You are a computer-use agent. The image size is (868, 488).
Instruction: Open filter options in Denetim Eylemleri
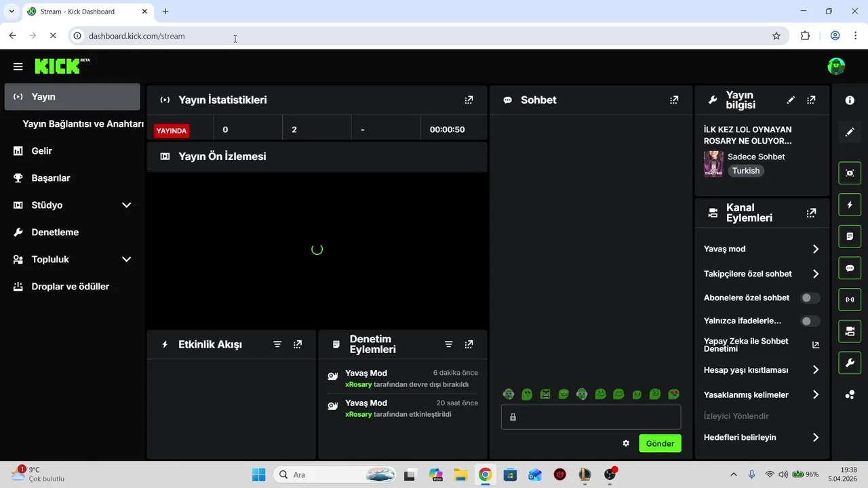point(448,344)
